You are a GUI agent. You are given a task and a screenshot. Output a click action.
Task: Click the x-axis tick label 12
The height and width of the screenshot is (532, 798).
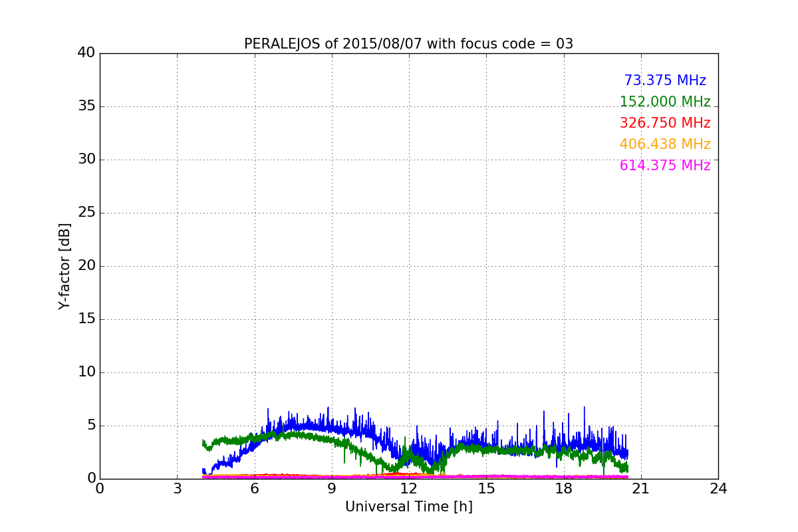point(409,489)
